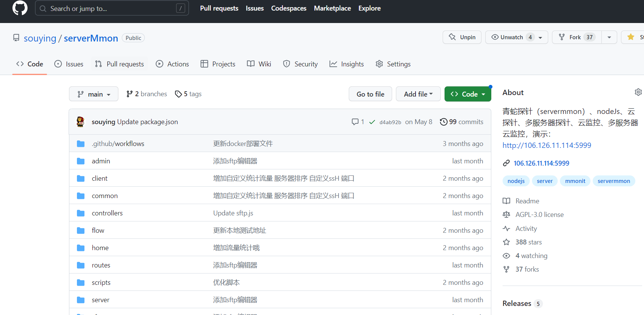Screen dimensions: 644x315
Task: Expand the green Code dropdown
Action: 468,94
